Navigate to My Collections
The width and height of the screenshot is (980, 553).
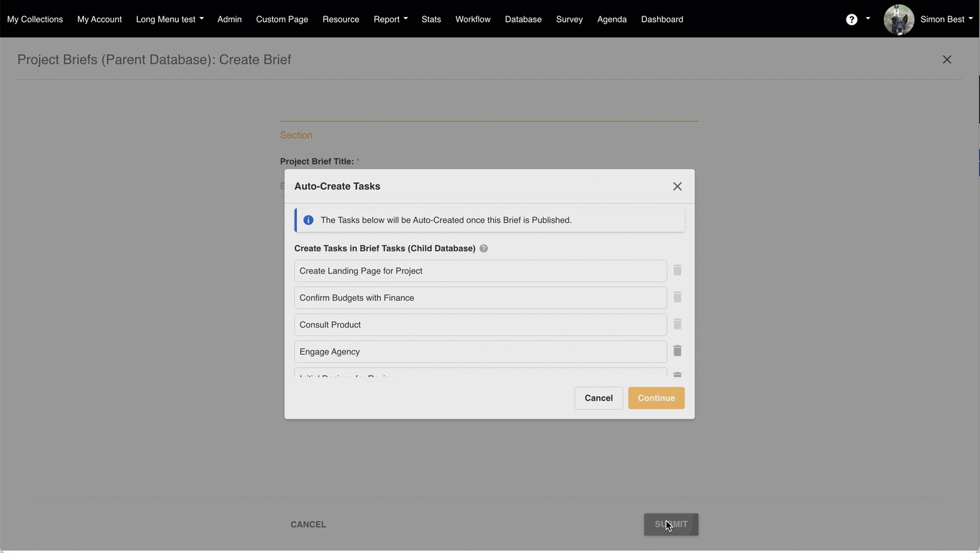coord(35,19)
